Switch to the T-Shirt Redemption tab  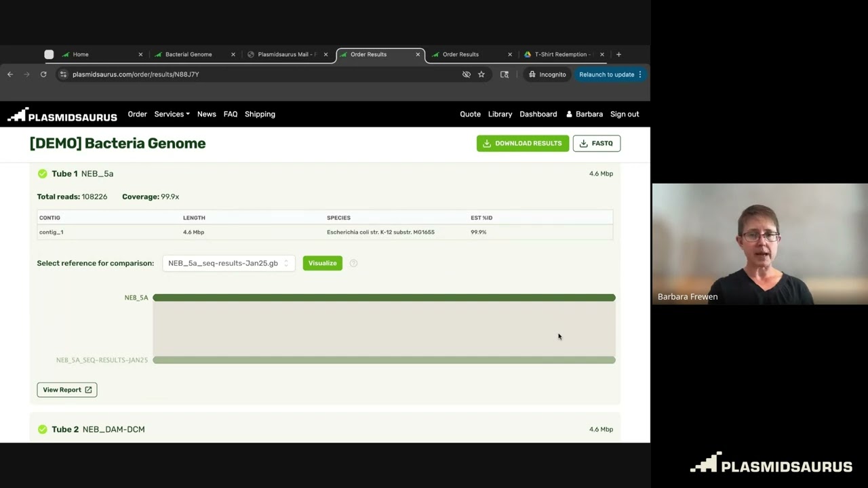[x=564, y=54]
